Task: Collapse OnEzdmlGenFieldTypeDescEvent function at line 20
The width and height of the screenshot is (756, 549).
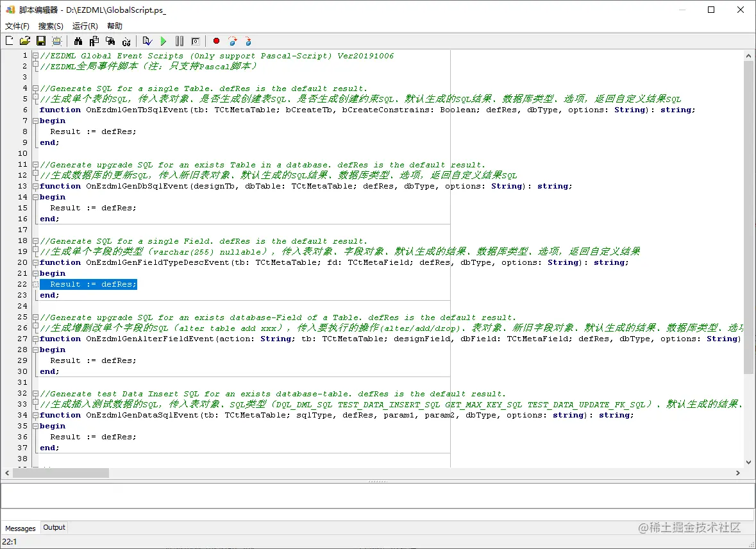Action: pos(35,262)
